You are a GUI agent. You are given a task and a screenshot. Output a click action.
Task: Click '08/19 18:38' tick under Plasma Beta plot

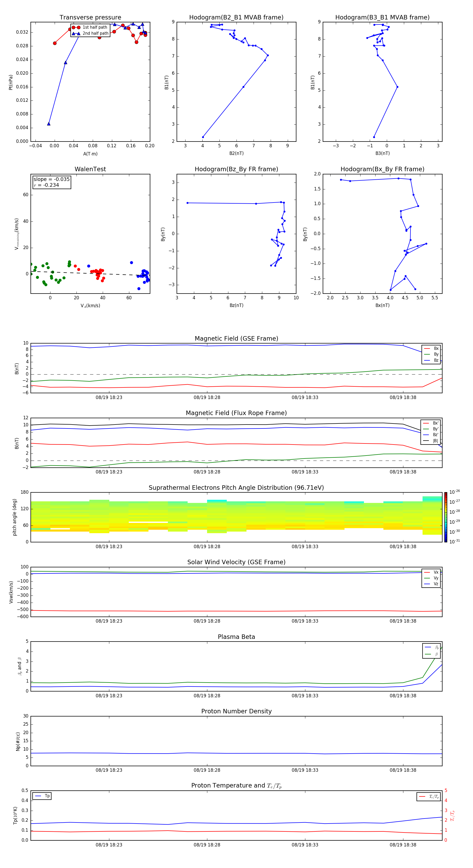403,695
